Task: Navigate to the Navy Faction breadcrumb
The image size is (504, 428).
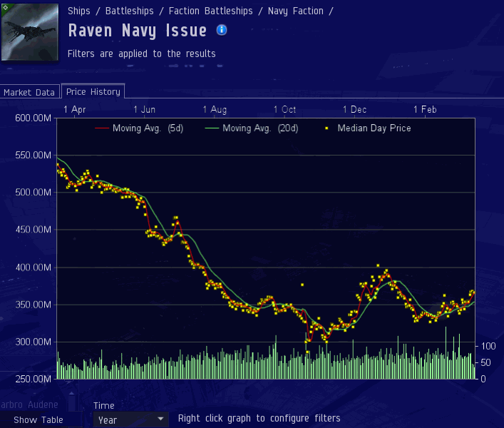Action: tap(296, 11)
